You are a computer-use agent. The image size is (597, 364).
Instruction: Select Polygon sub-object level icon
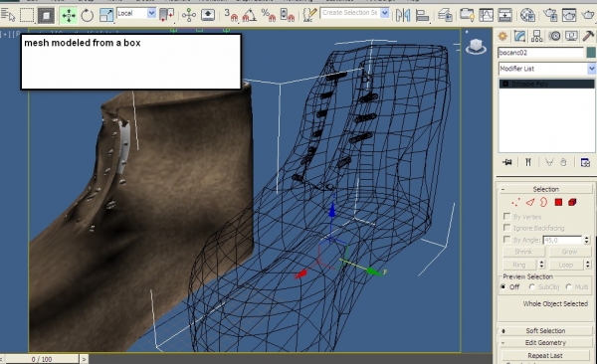[558, 202]
